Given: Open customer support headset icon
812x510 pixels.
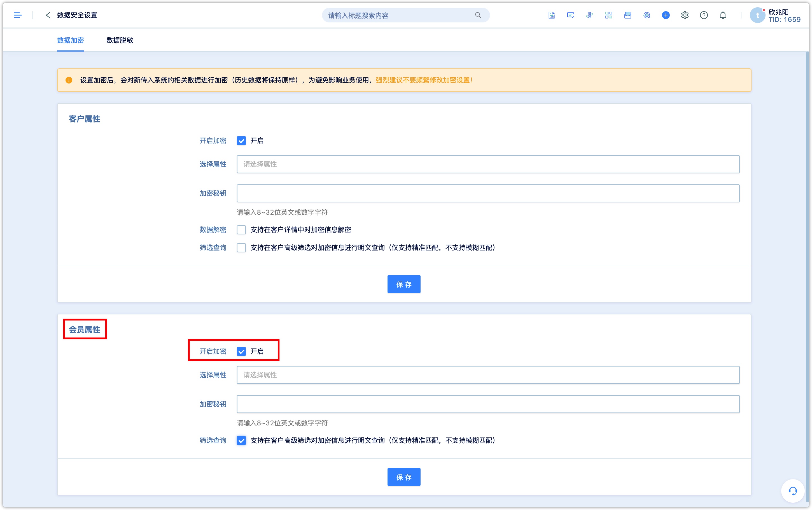Looking at the screenshot, I should [x=792, y=491].
